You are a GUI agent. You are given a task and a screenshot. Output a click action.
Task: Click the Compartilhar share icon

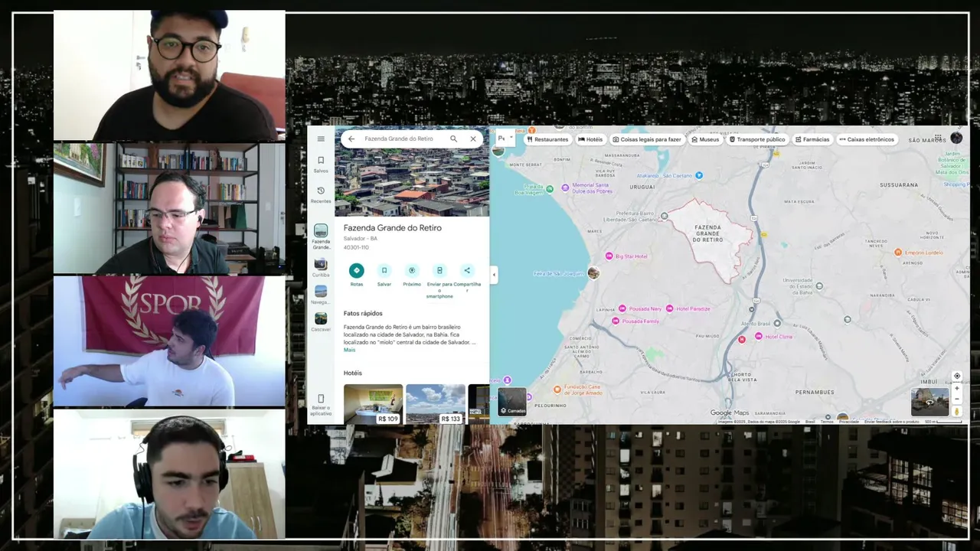coord(467,270)
